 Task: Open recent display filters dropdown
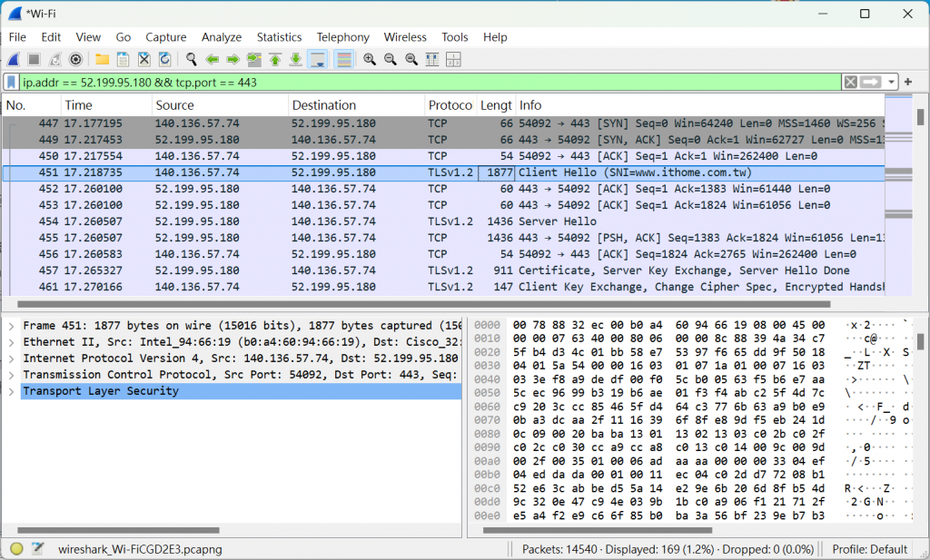[x=892, y=83]
